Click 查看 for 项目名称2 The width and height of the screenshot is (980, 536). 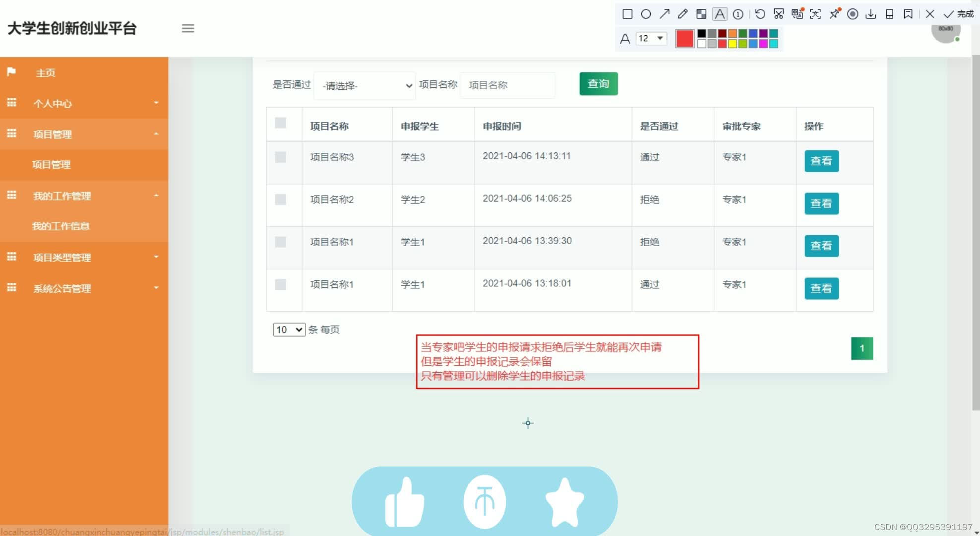[821, 203]
